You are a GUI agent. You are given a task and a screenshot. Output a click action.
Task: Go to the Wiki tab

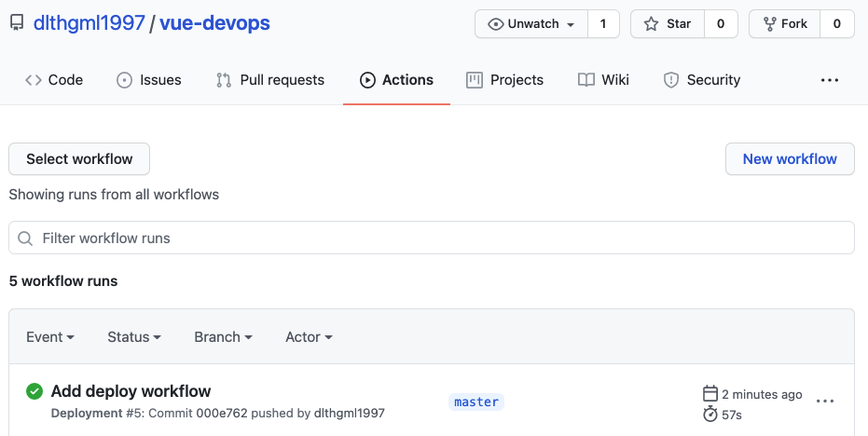603,80
